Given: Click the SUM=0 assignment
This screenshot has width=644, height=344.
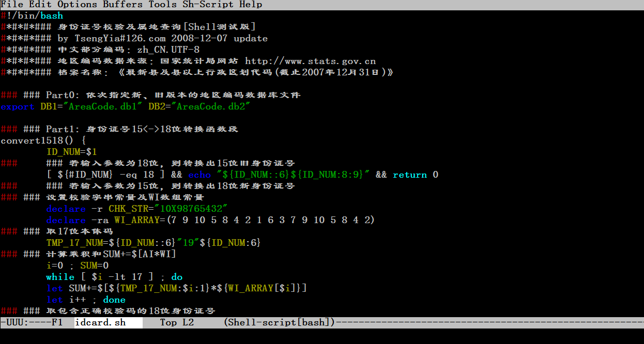Looking at the screenshot, I should pos(94,266).
